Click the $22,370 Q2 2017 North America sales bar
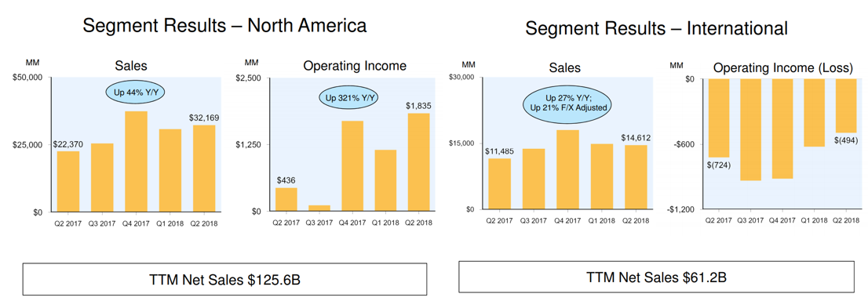The height and width of the screenshot is (301, 868). pos(67,182)
